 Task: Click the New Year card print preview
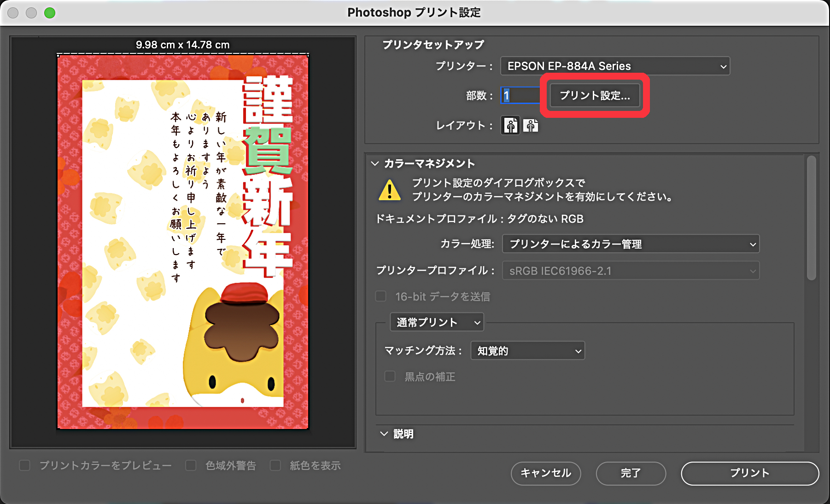(183, 242)
